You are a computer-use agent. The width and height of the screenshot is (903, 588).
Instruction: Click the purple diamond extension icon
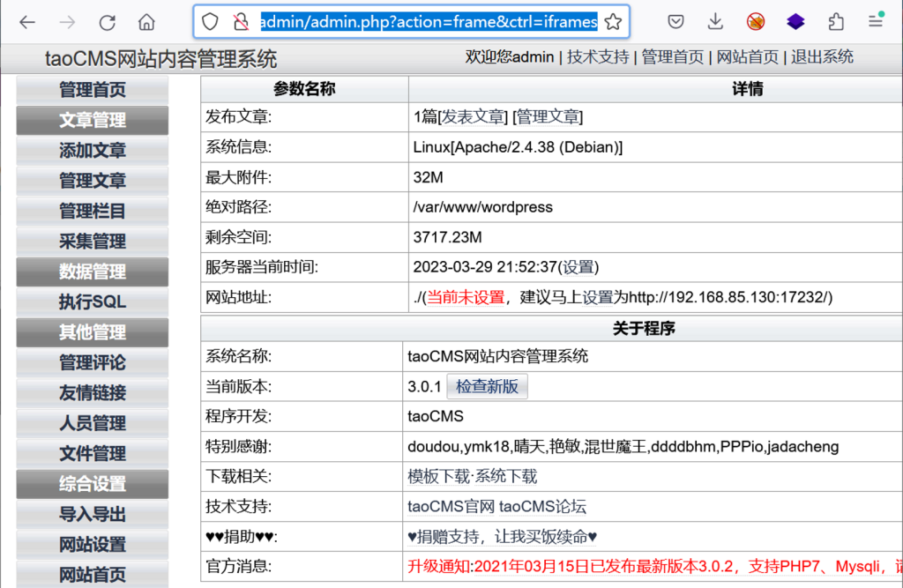pos(795,22)
